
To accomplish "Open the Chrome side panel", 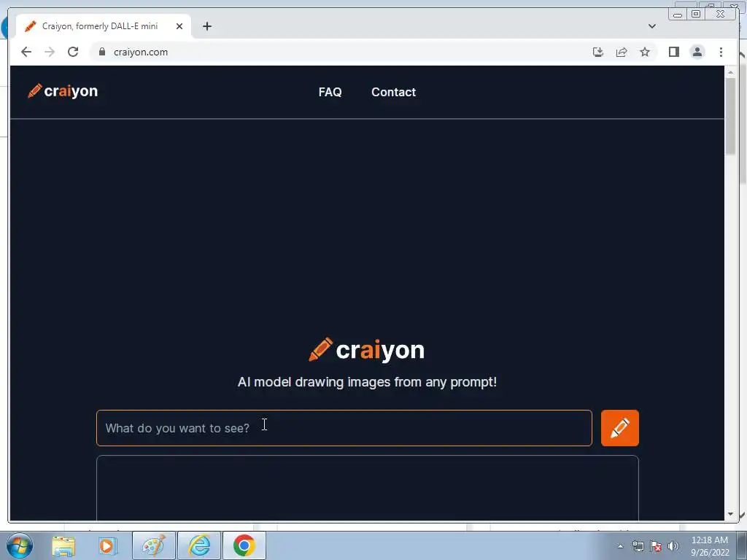I will click(673, 52).
